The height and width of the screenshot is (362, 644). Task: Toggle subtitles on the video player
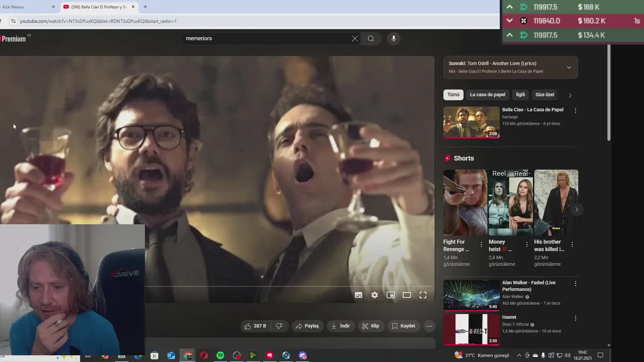click(358, 295)
